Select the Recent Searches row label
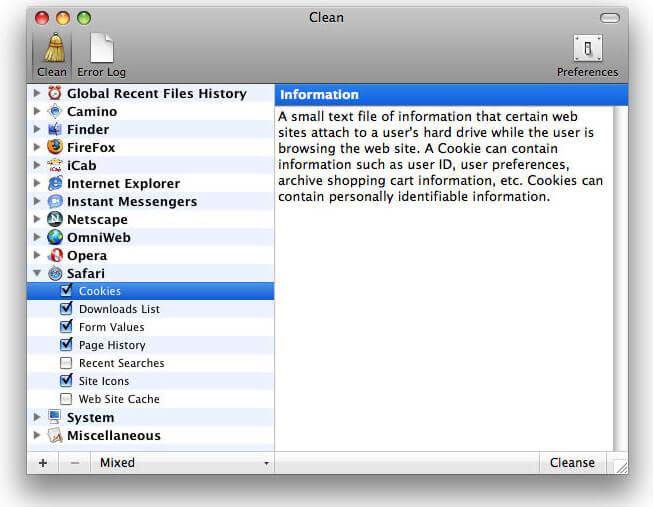Viewport: 653px width, 507px height. 122,363
